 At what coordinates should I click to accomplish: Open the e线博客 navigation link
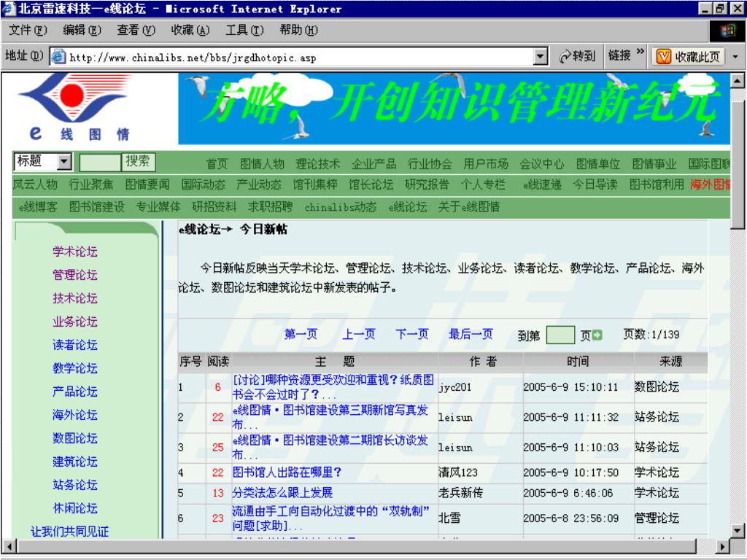pyautogui.click(x=38, y=207)
